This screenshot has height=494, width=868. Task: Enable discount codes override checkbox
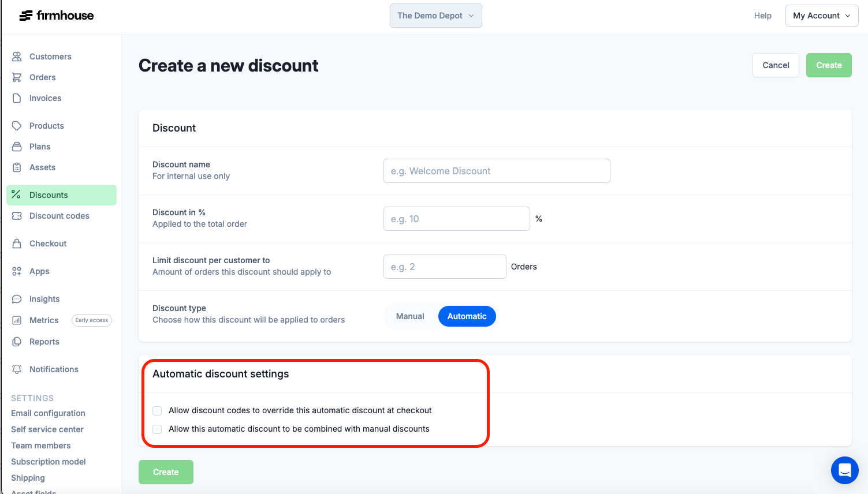157,410
